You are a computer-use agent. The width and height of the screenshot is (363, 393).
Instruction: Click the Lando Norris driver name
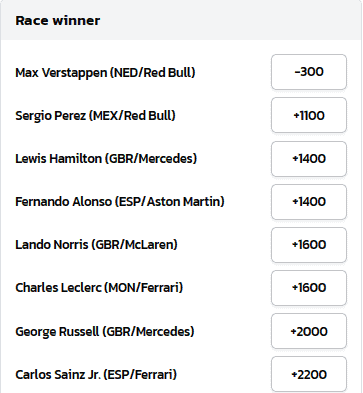pos(52,245)
